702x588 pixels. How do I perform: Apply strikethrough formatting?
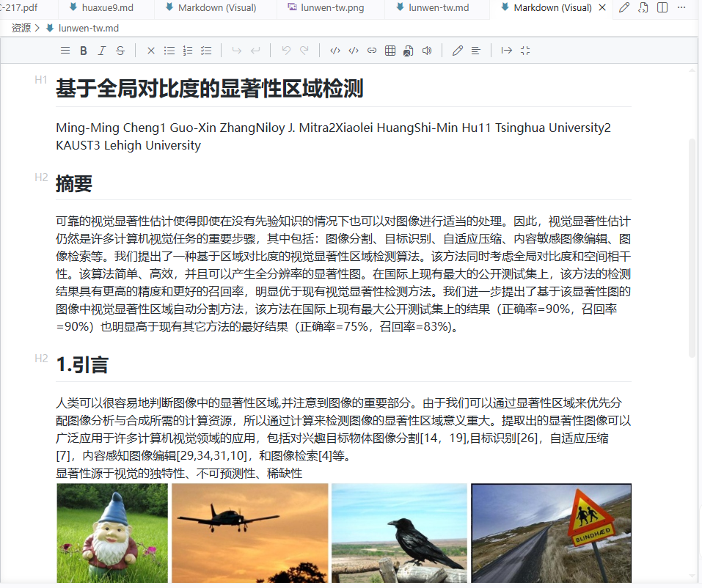[x=120, y=51]
